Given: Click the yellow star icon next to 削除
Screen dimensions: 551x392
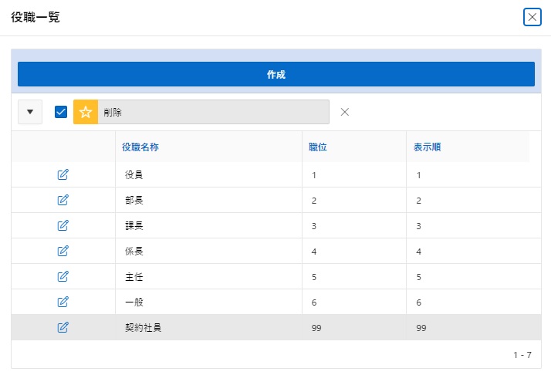Looking at the screenshot, I should pyautogui.click(x=86, y=112).
